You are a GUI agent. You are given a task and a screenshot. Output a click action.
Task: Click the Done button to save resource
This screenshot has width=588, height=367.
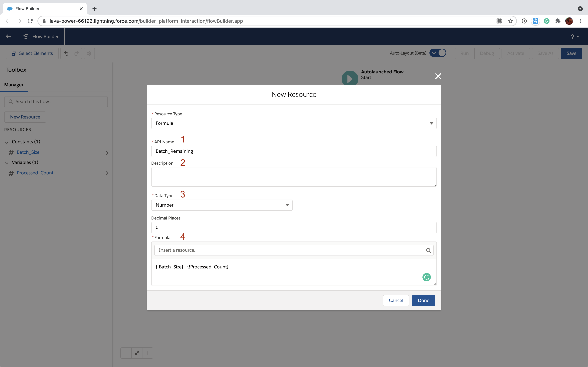tap(423, 300)
